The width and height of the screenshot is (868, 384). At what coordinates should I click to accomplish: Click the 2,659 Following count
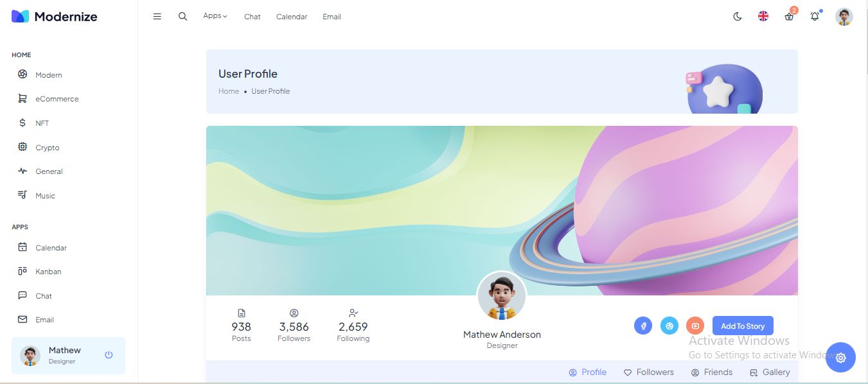(353, 327)
